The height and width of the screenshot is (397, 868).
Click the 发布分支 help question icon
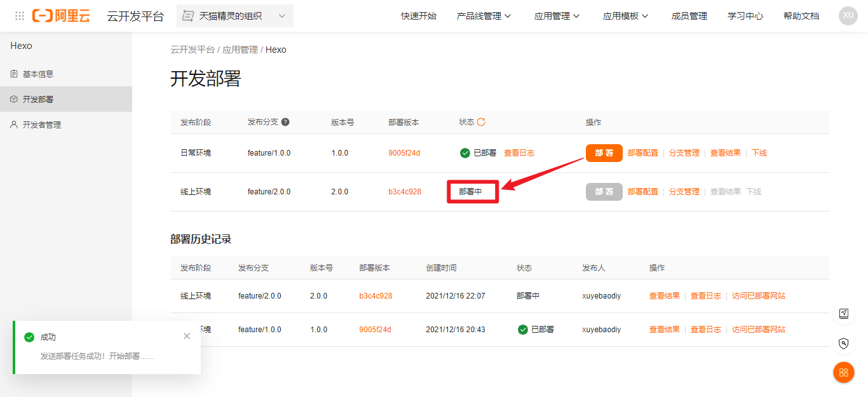pyautogui.click(x=285, y=122)
